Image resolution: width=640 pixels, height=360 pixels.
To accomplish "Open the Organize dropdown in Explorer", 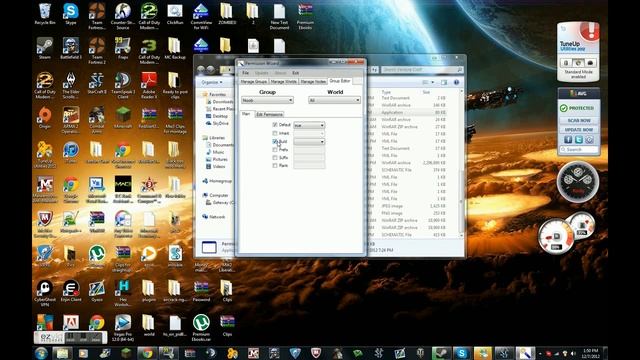I will tap(212, 82).
